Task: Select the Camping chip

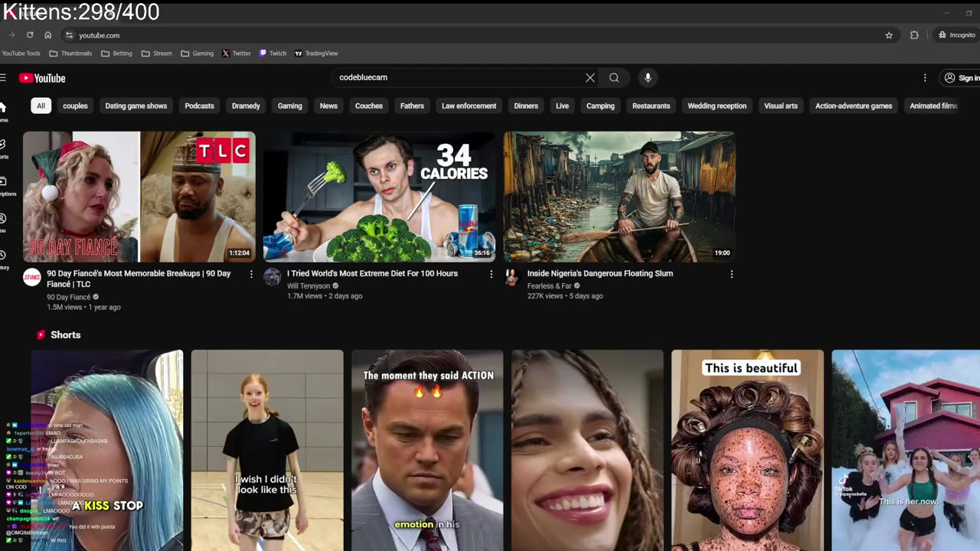Action: pyautogui.click(x=600, y=106)
